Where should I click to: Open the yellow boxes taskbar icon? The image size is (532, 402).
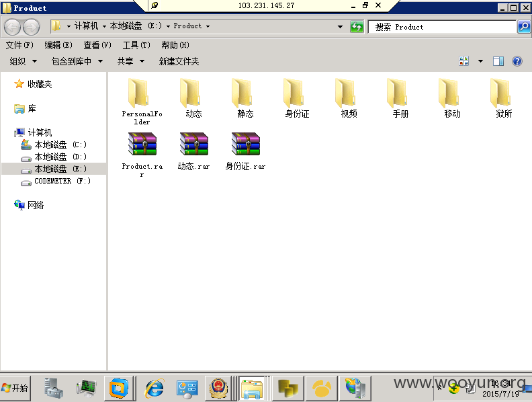(x=287, y=388)
